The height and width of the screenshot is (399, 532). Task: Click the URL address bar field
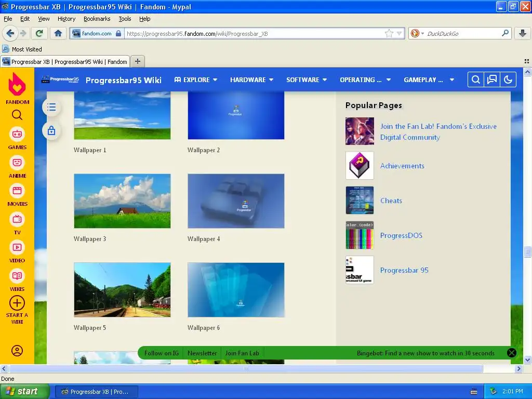[255, 33]
